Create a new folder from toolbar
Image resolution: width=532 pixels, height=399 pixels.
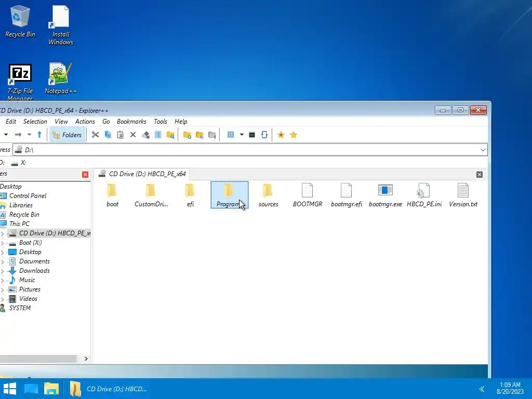point(187,135)
